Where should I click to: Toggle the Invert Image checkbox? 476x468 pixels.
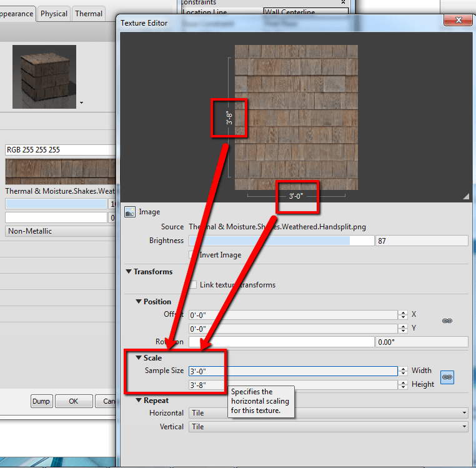(x=192, y=254)
